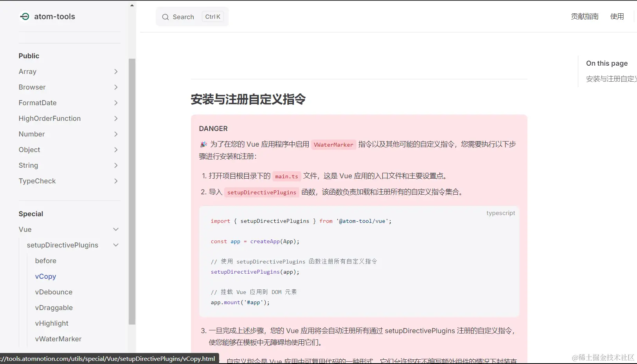Expand the Number section chevron
The width and height of the screenshot is (637, 364).
click(116, 134)
